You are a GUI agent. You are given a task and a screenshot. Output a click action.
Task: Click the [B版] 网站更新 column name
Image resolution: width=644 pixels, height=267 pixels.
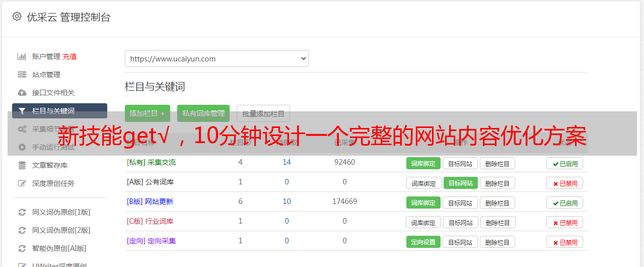150,202
